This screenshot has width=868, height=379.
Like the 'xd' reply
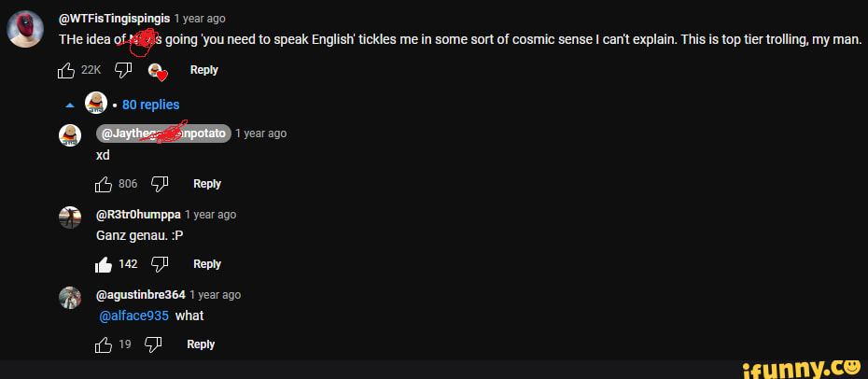coord(104,184)
